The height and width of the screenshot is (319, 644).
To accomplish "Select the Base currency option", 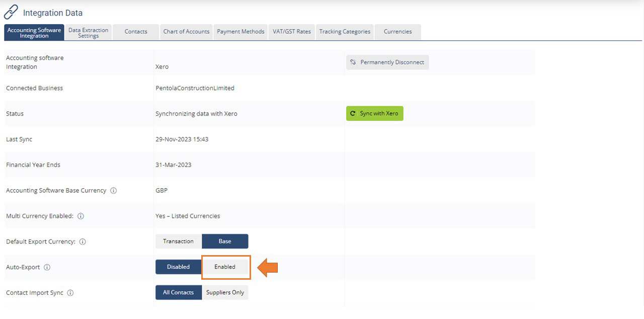I will click(225, 241).
